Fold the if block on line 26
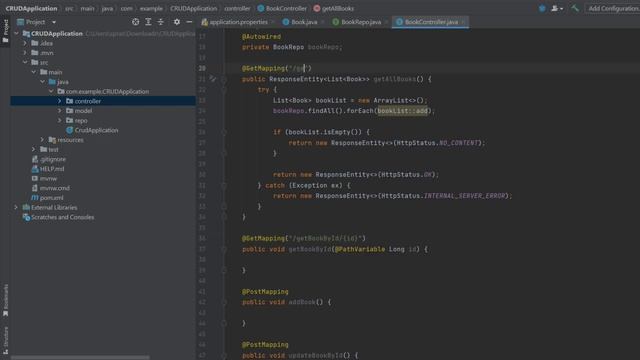Image resolution: width=640 pixels, height=360 pixels. [224, 132]
